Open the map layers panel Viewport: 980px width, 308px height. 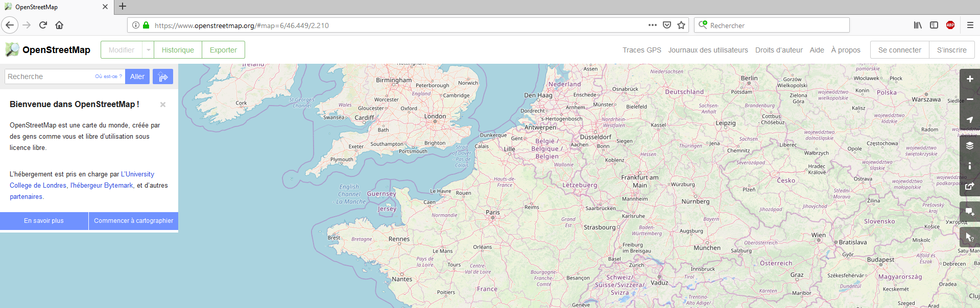pos(969,146)
